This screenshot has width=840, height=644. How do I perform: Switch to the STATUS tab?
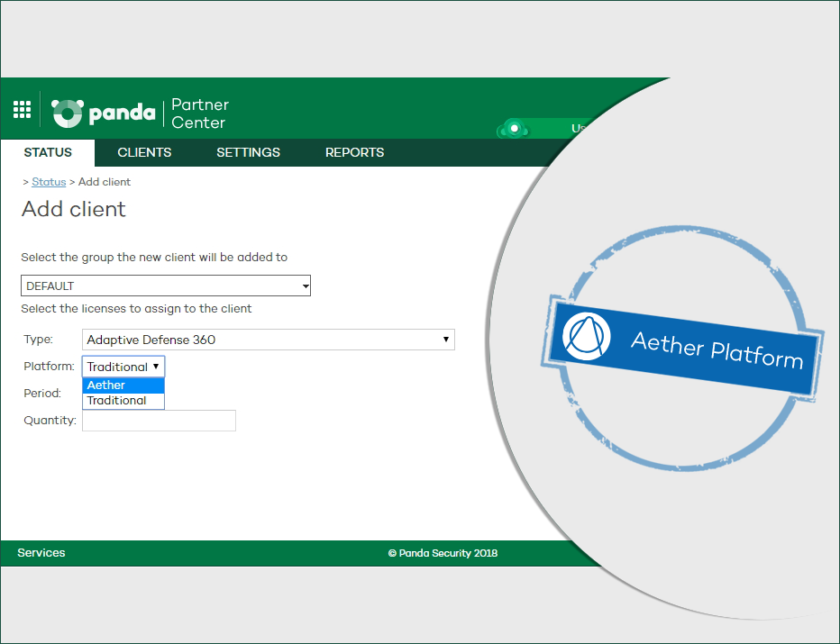48,152
